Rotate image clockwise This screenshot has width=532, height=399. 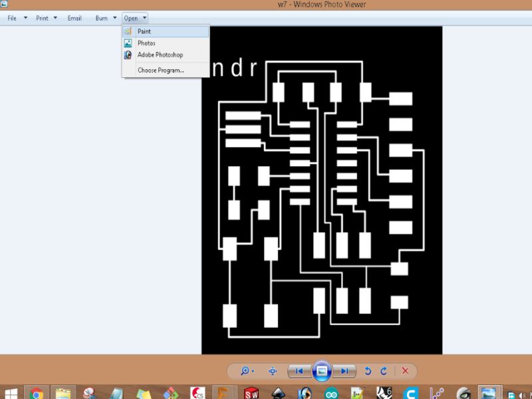click(384, 371)
